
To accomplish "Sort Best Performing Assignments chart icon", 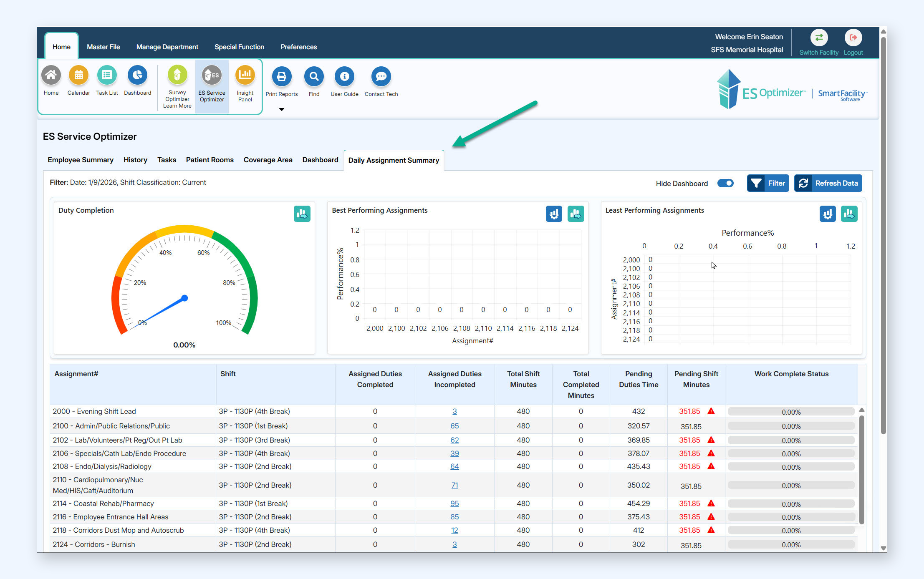I will tap(554, 214).
